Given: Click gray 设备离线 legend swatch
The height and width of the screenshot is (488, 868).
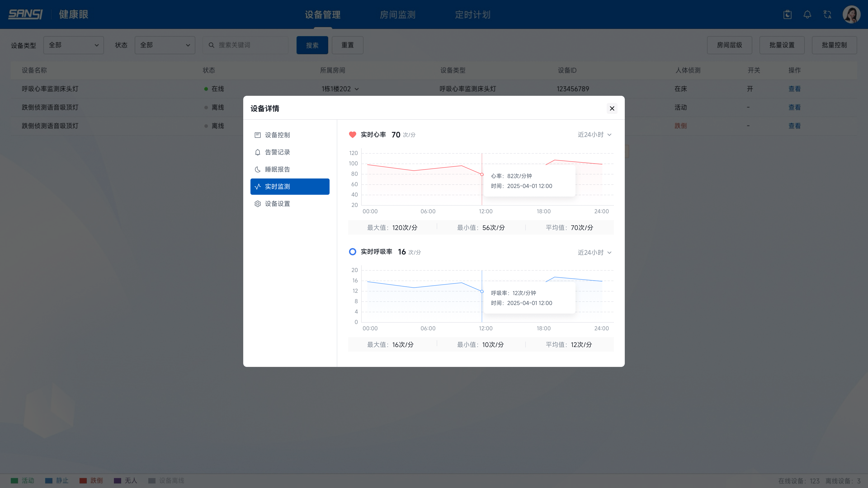Looking at the screenshot, I should click(x=152, y=481).
